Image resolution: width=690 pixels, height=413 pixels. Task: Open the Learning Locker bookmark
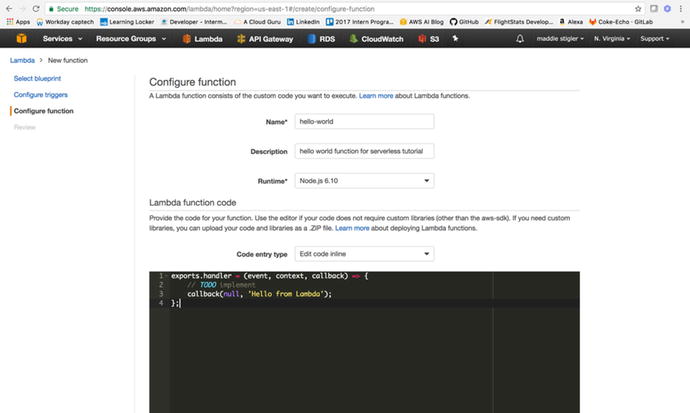(127, 22)
